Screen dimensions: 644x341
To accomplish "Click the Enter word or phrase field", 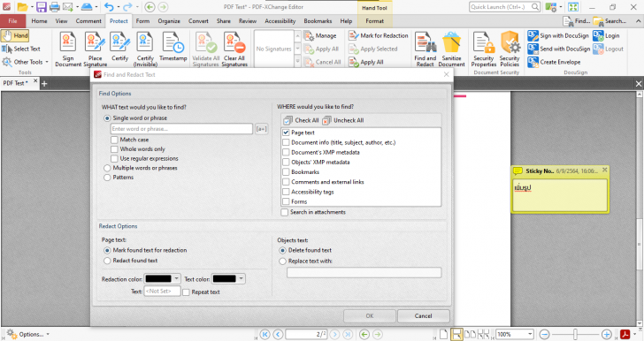I will (181, 129).
